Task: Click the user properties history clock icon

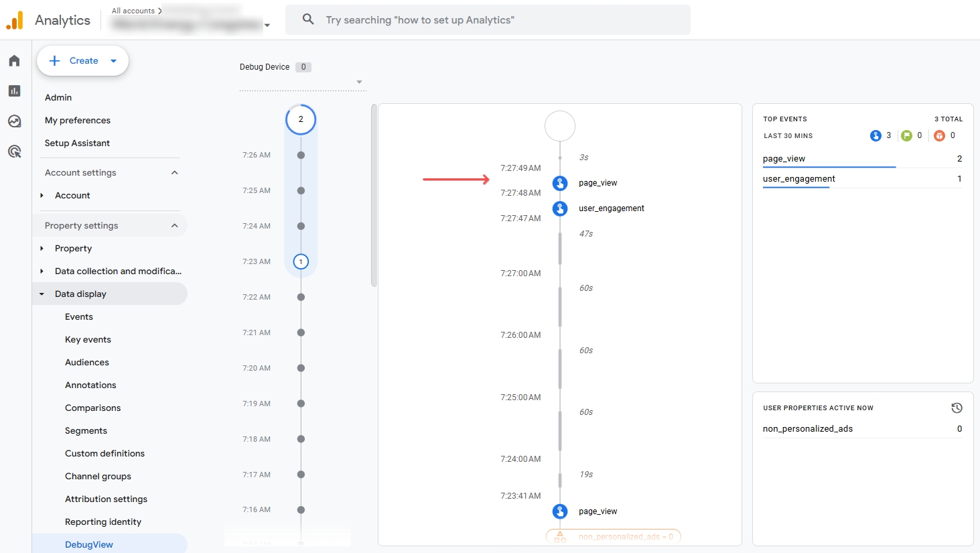Action: (957, 408)
